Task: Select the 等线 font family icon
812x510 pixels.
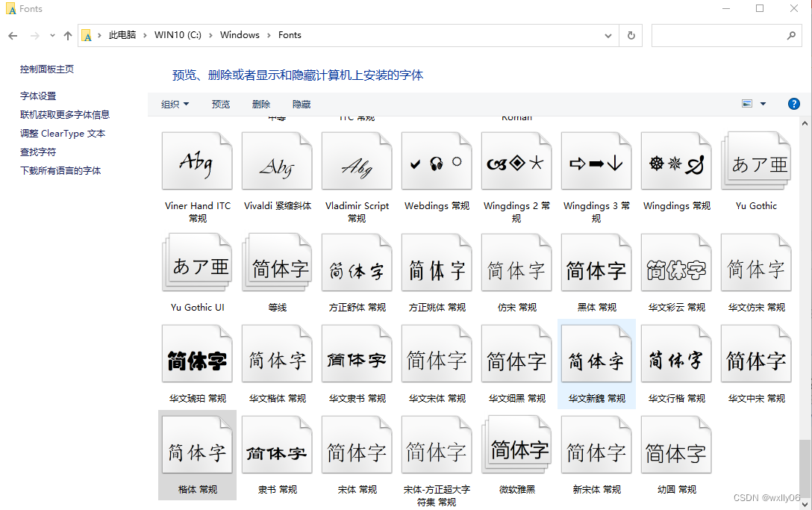Action: coord(277,262)
